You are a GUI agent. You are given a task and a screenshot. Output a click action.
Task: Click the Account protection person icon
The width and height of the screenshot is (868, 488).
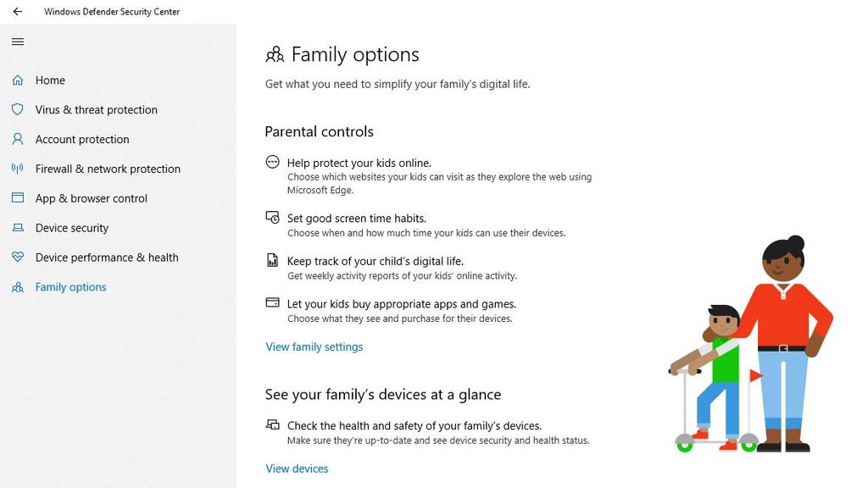18,139
